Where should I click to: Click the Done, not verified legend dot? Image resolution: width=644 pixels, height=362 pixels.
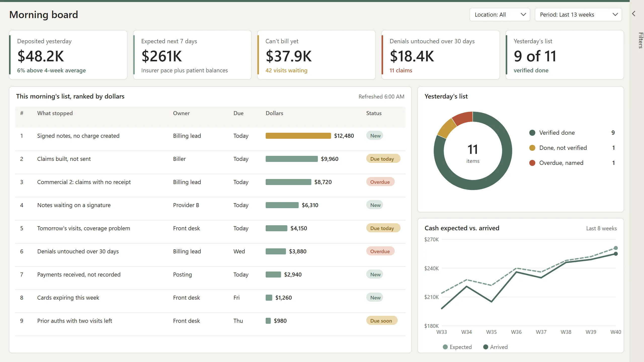532,148
